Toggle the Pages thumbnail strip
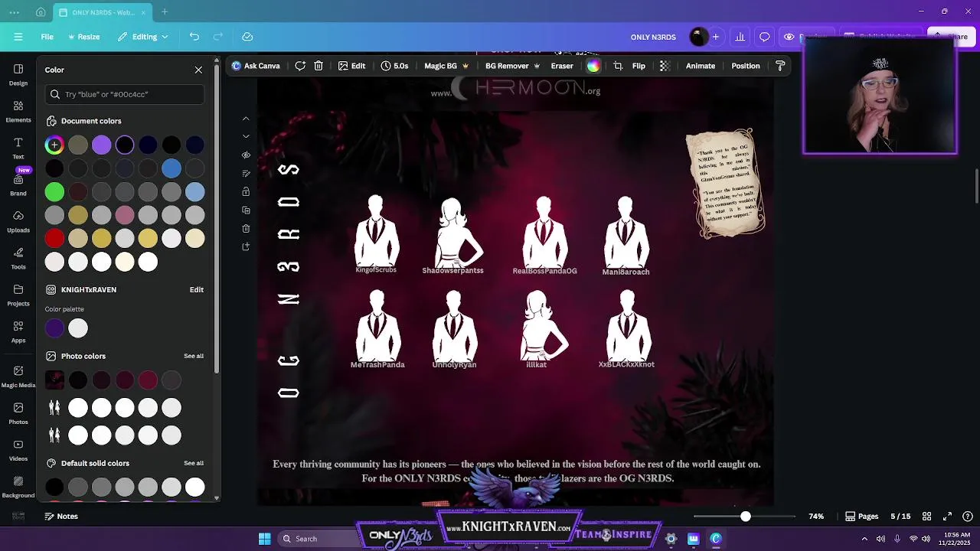Screen dimensions: 980x551 click(861, 517)
